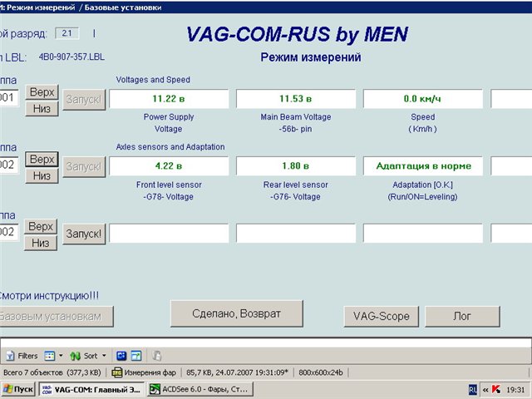Click the group number field showing 001
The height and width of the screenshot is (399, 532).
9,98
